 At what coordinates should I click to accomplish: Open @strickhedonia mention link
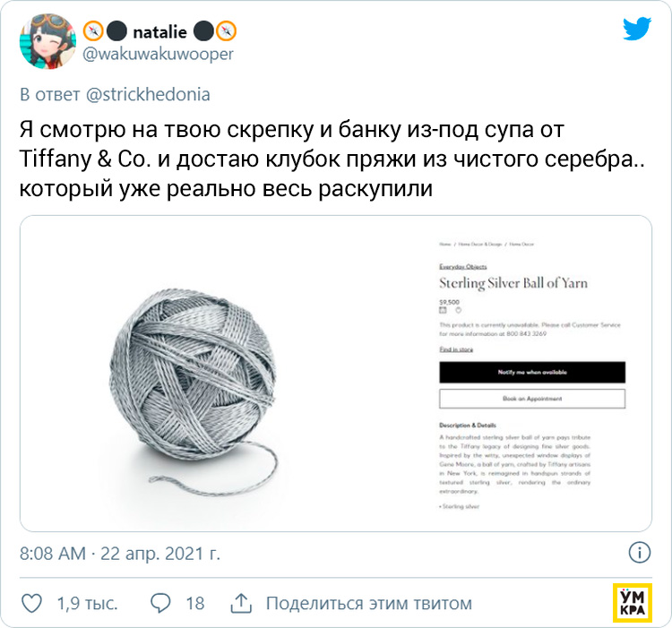point(148,94)
